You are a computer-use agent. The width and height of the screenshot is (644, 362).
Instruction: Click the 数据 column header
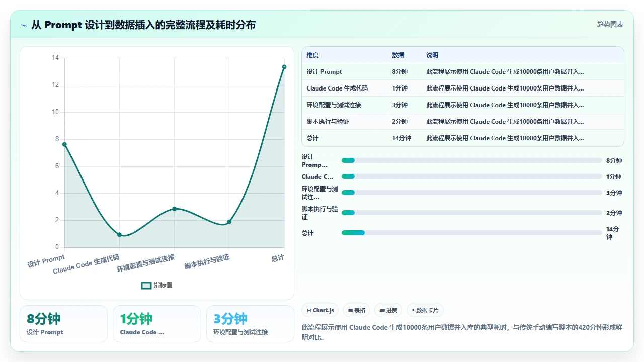click(398, 55)
